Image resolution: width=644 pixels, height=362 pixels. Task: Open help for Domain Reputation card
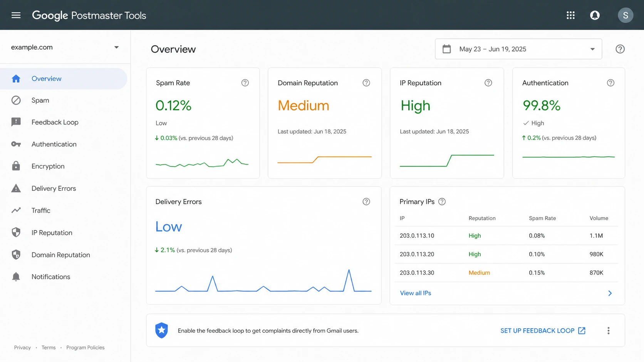coord(366,83)
